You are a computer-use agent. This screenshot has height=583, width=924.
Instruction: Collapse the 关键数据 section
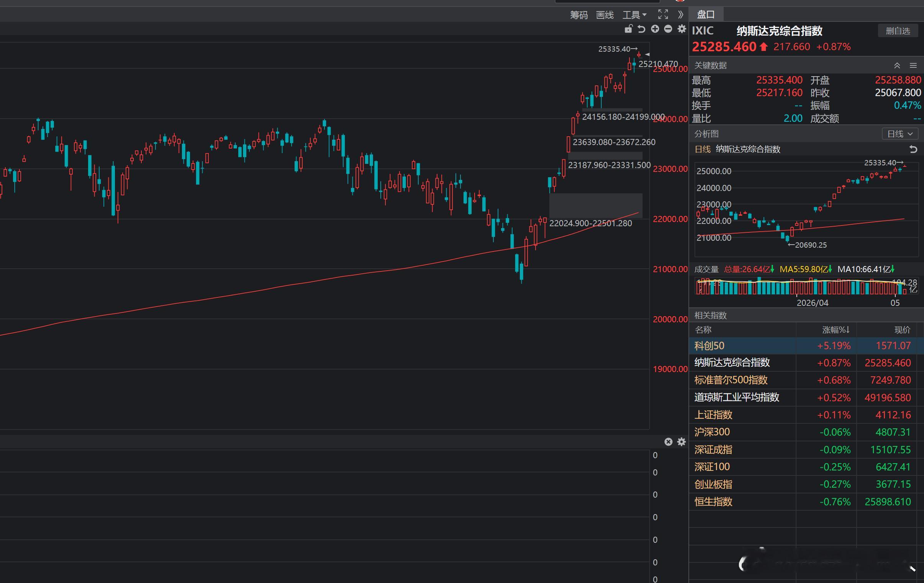click(897, 65)
